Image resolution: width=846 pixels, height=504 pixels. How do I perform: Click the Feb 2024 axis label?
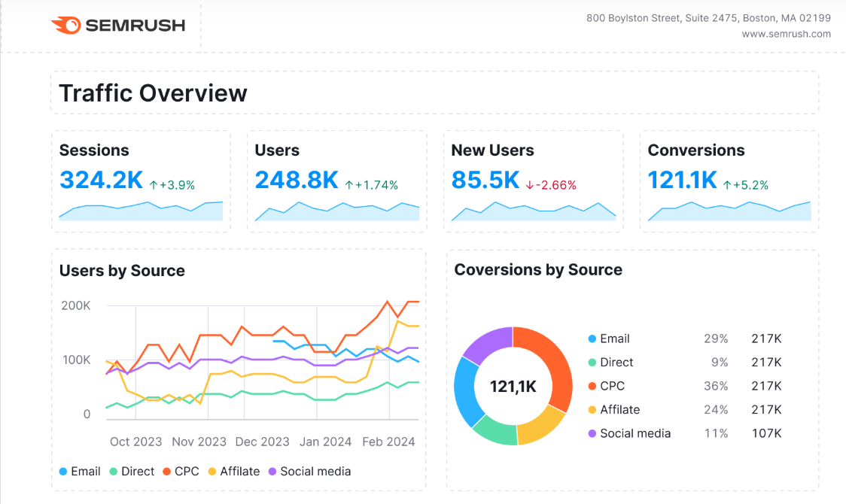(x=388, y=442)
